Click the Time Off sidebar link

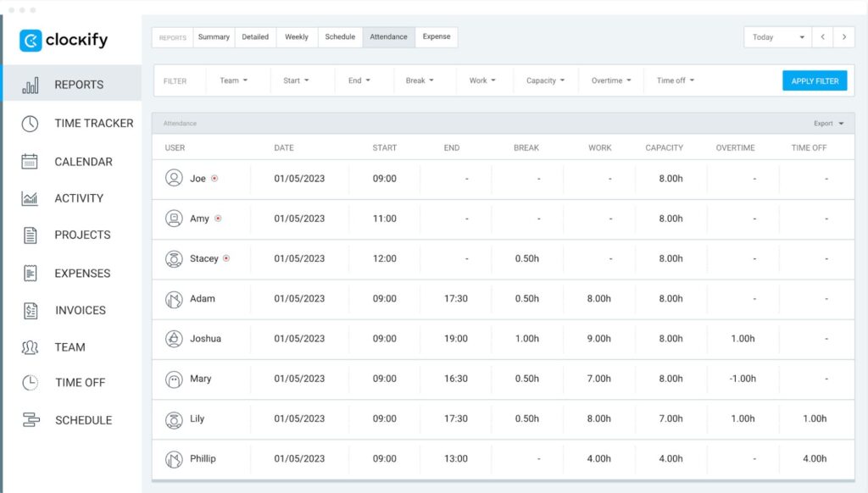tap(80, 383)
